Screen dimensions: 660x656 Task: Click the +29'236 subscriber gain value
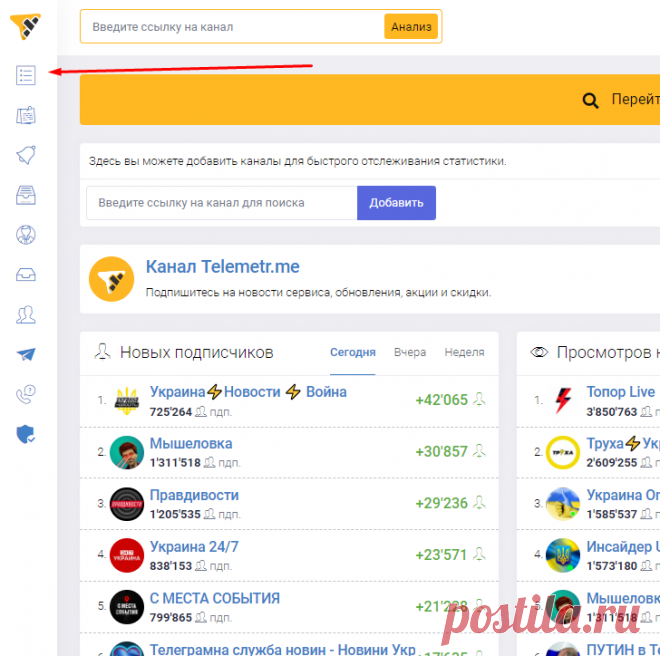441,503
